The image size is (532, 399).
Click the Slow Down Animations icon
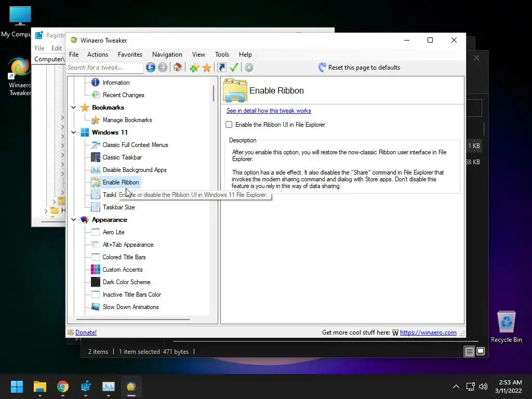pos(96,307)
